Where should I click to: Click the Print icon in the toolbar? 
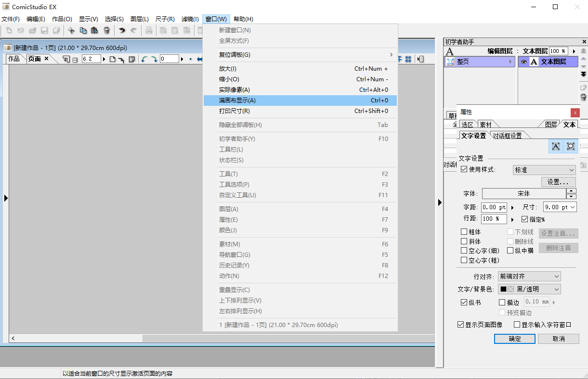pyautogui.click(x=149, y=30)
